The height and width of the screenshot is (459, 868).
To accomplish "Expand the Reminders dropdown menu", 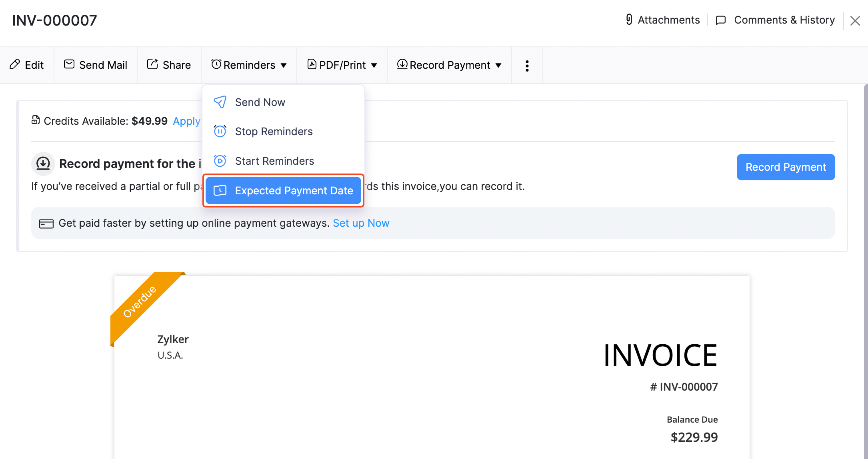I will pos(249,65).
